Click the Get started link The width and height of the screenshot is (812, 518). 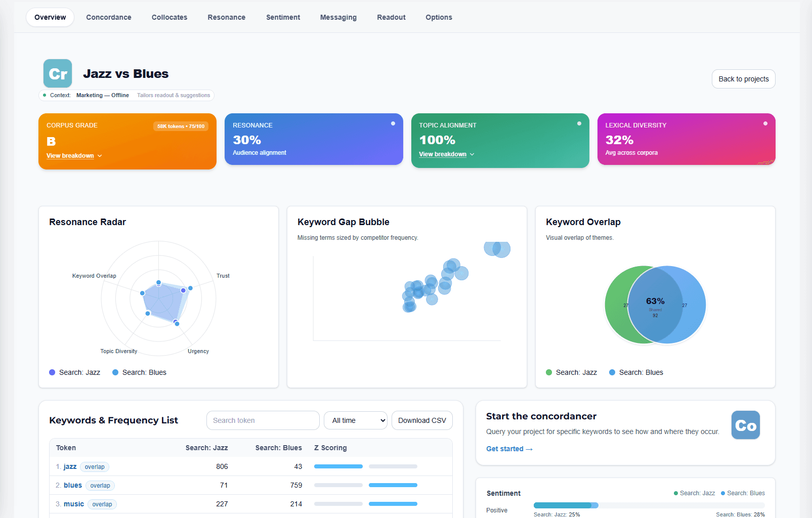pos(509,449)
